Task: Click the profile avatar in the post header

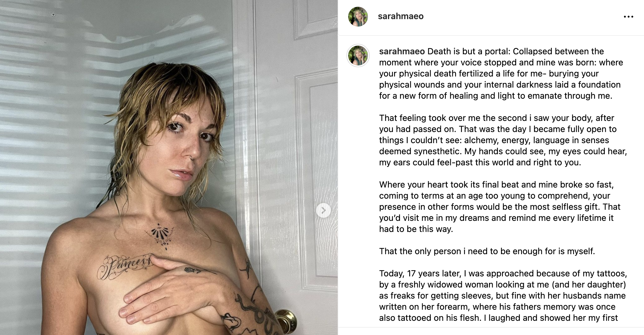Action: pos(358,16)
